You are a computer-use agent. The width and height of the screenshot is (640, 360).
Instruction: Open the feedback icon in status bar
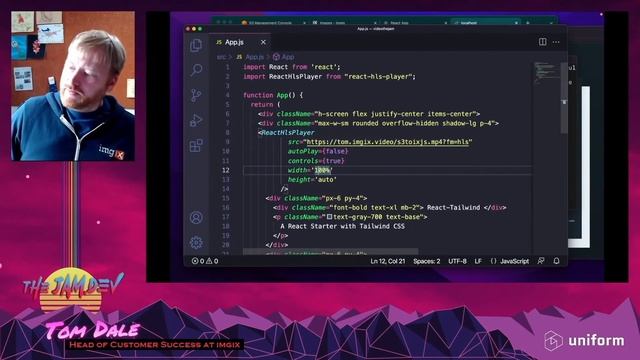(541, 261)
